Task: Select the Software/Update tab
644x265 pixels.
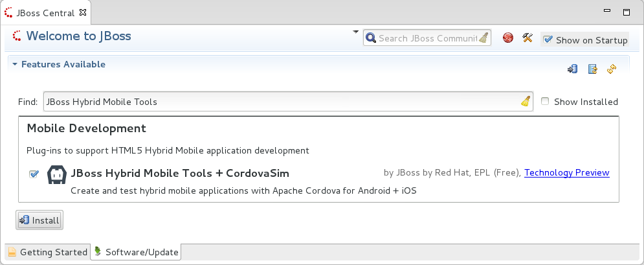Action: pos(136,252)
